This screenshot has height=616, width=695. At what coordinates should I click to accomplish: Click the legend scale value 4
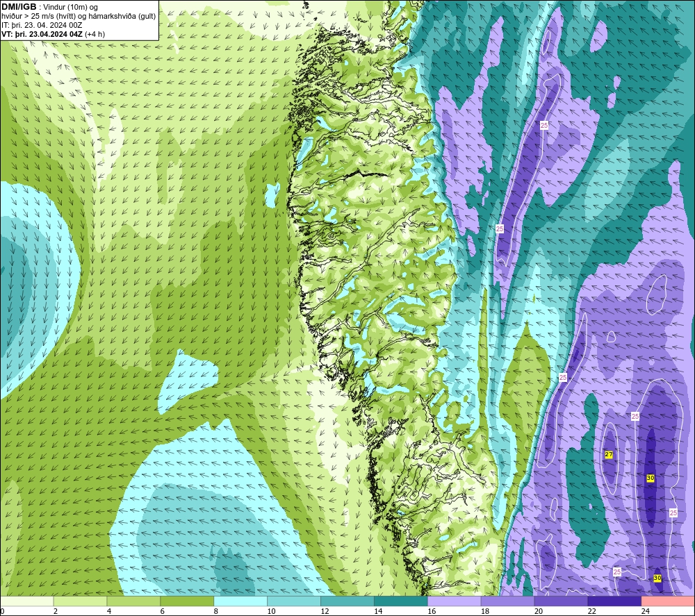(109, 611)
